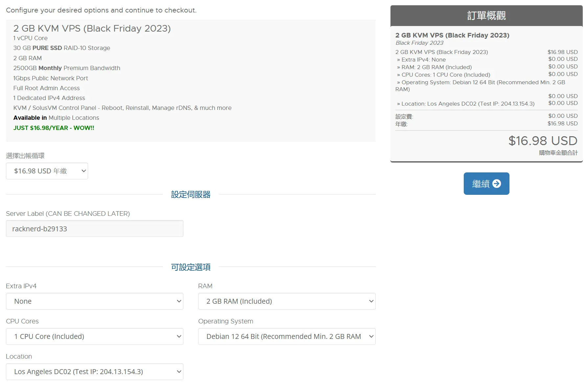Viewport: 588px width, 383px height.
Task: Click the Server Label input field
Action: pyautogui.click(x=95, y=229)
